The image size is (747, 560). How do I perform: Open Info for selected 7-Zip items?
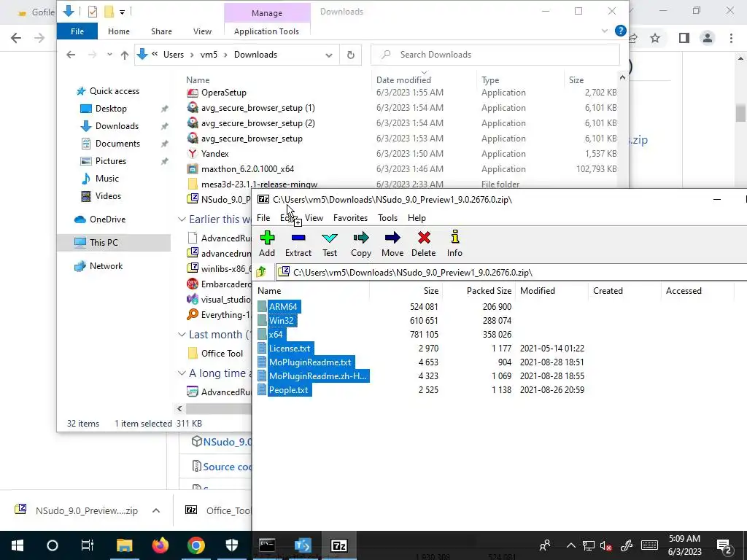coord(454,244)
